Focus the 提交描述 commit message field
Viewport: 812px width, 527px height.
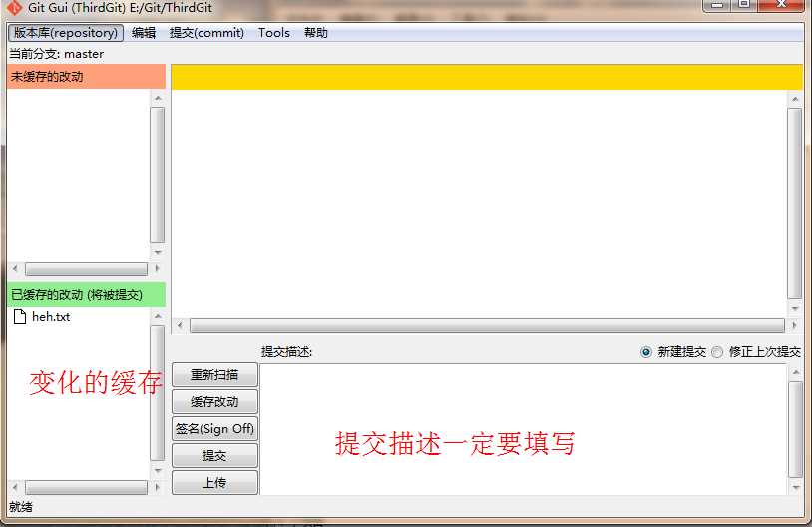coord(524,429)
